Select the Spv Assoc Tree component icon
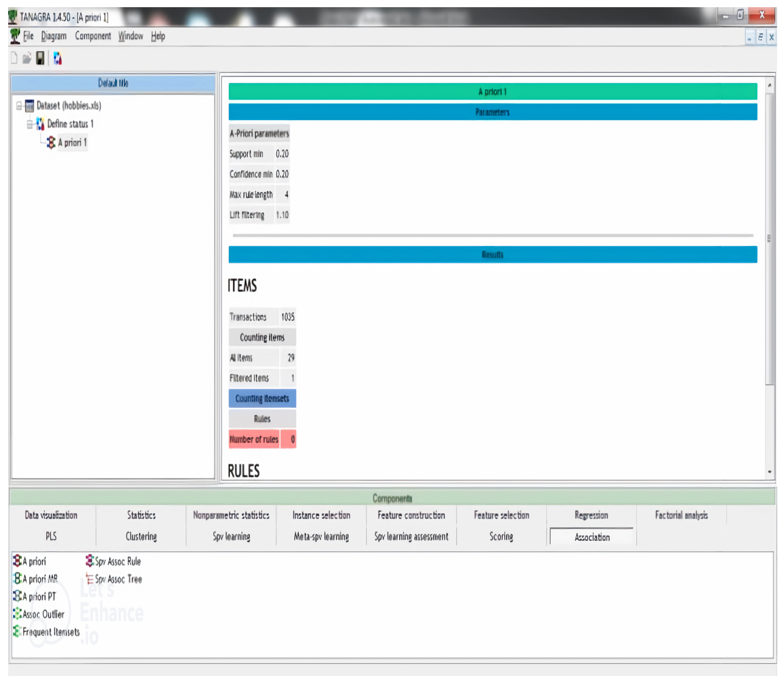The width and height of the screenshot is (784, 676). [x=90, y=579]
